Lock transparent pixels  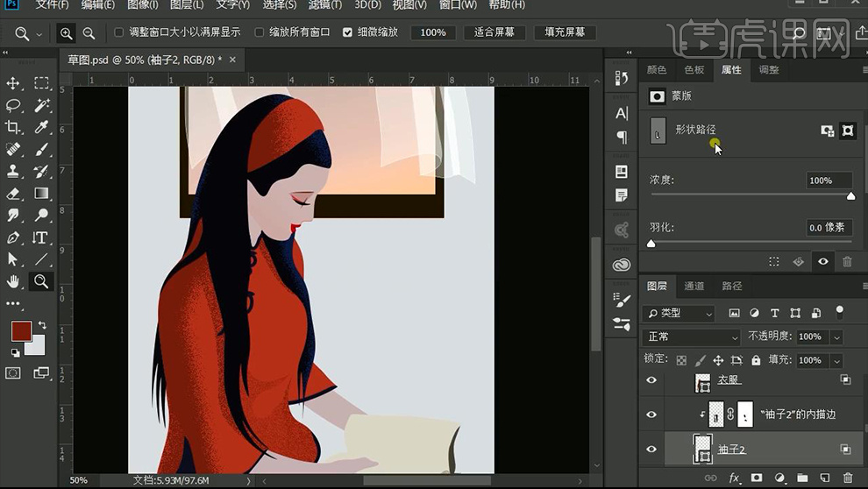point(681,361)
